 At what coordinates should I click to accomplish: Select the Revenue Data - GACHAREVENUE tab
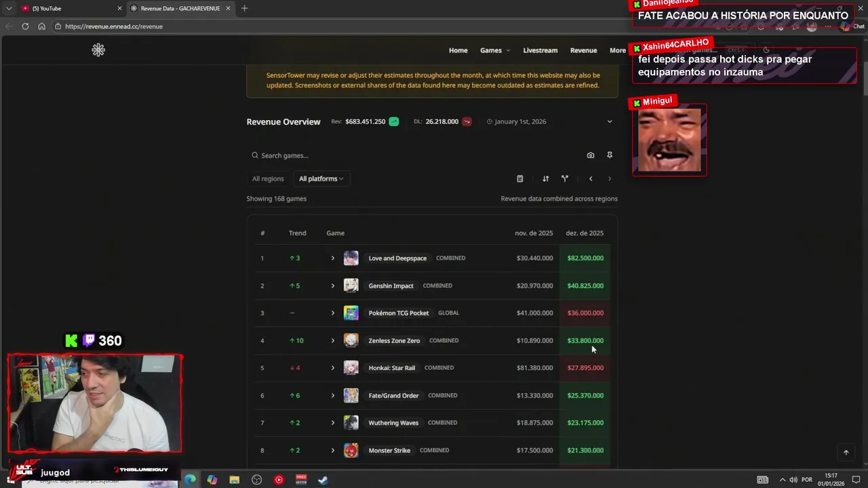[180, 8]
